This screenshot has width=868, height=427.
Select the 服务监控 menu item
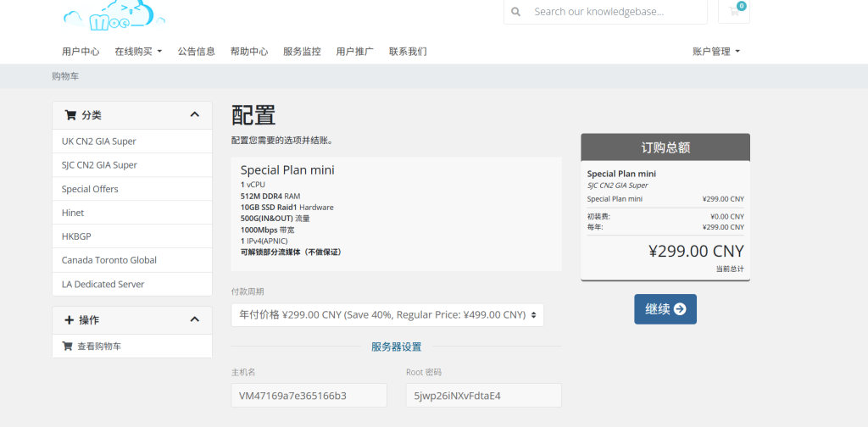[x=302, y=52]
